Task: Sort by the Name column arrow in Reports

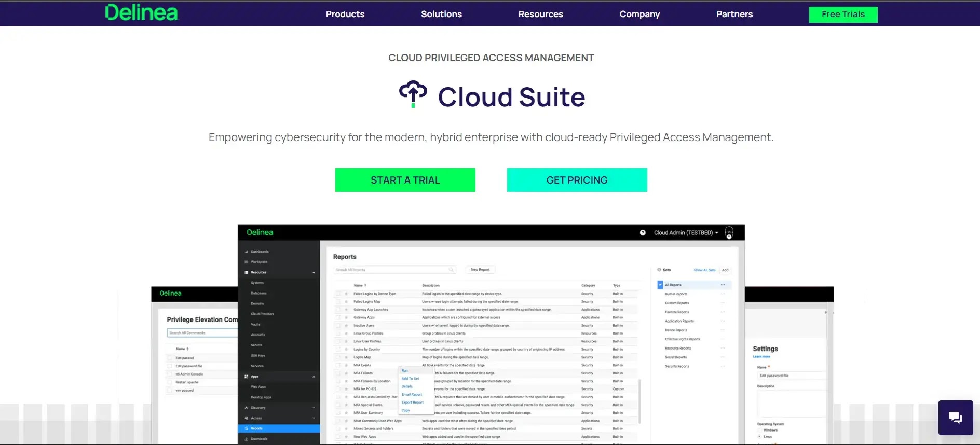Action: coord(365,285)
